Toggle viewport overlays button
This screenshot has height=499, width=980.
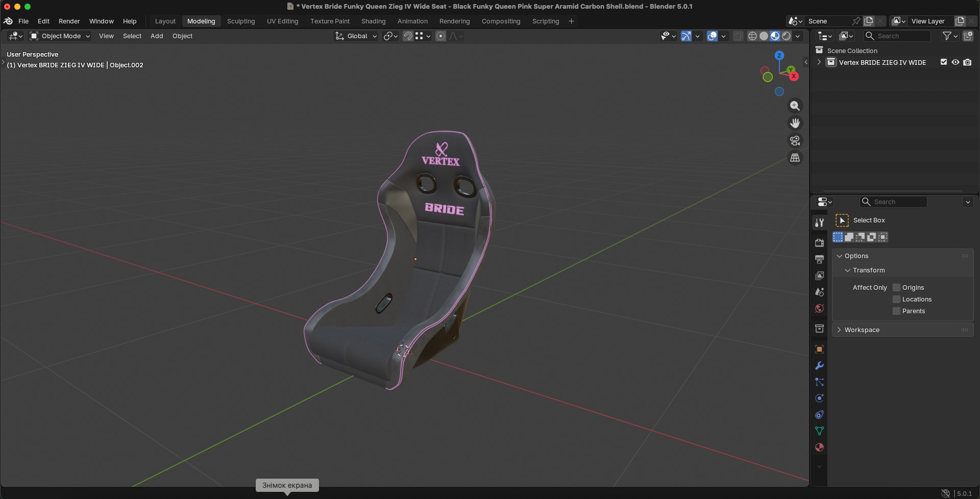coord(712,36)
